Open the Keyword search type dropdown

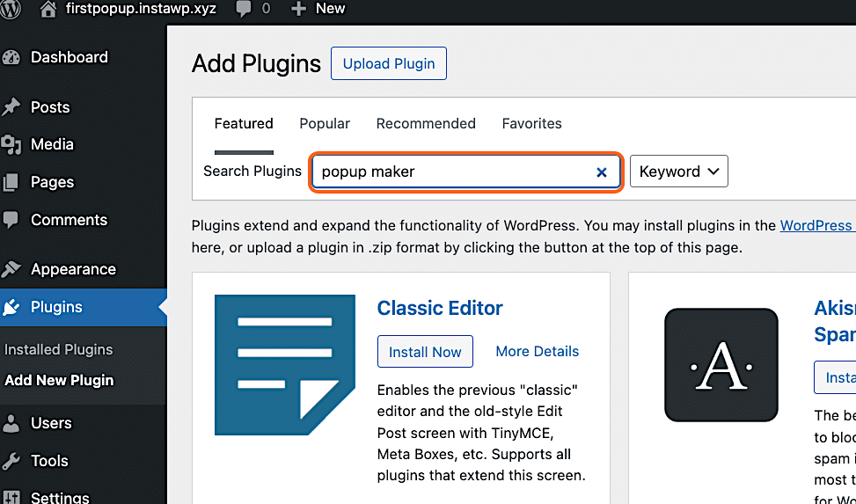click(678, 172)
